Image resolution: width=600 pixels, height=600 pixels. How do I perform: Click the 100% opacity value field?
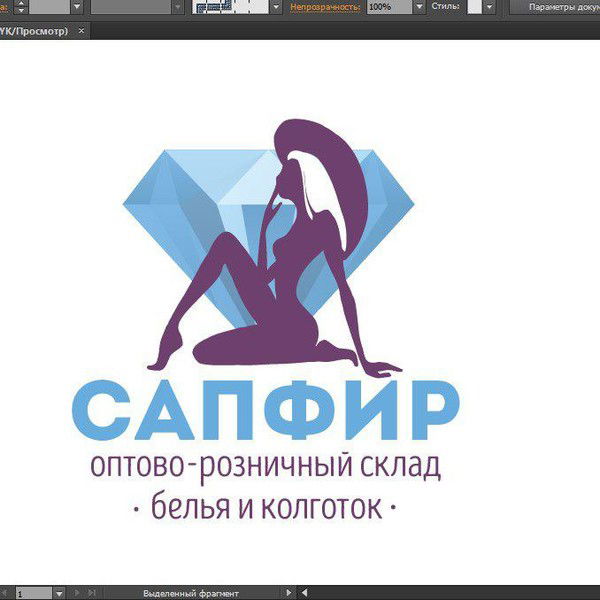390,7
